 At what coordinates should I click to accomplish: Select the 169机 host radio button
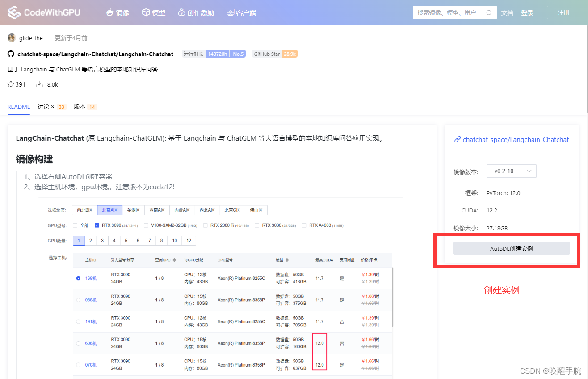click(78, 278)
